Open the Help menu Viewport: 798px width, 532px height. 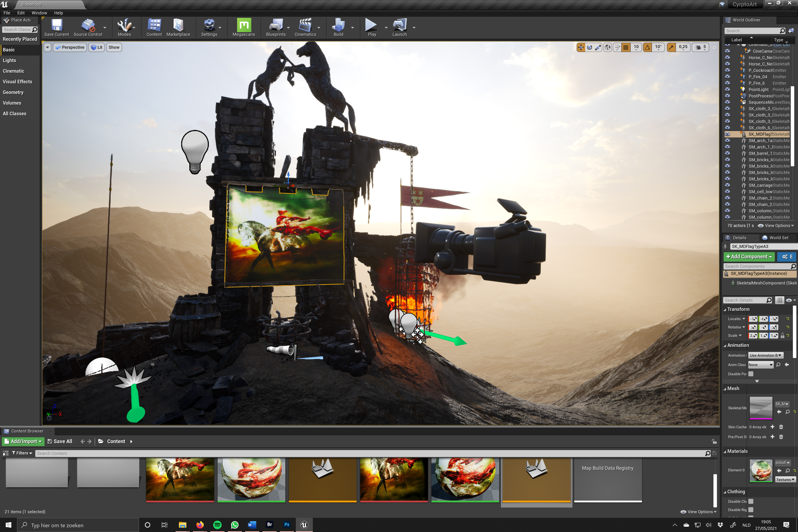tap(58, 13)
